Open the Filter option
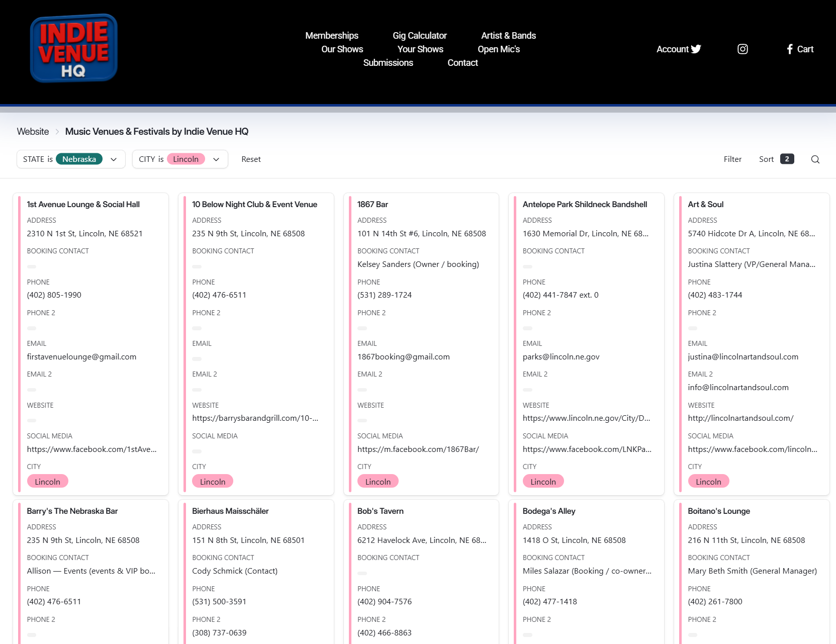Screen dimensions: 836x644 [x=732, y=159]
